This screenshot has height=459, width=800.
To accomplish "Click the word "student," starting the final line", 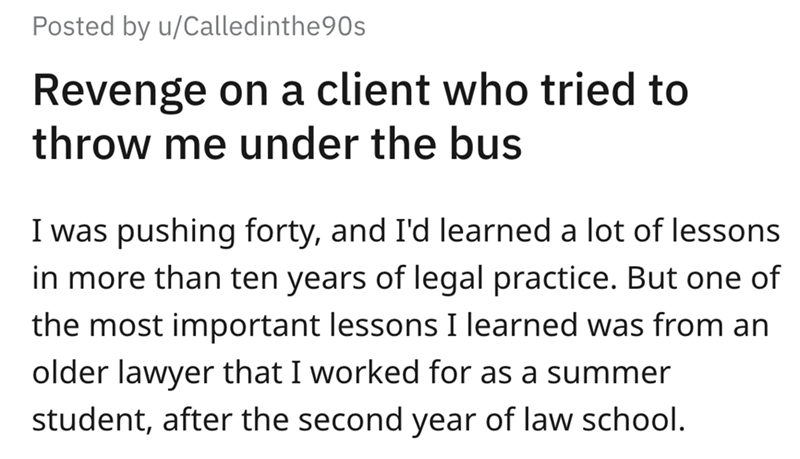I will coord(92,420).
